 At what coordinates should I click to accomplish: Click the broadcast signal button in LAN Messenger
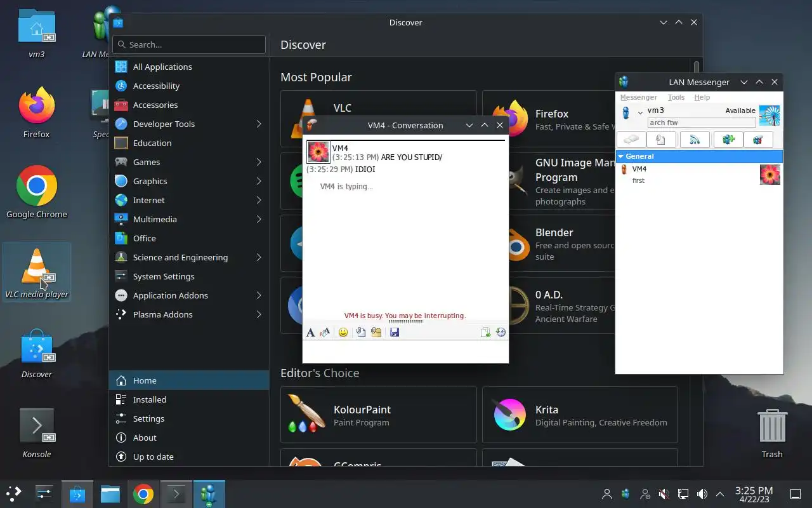(x=695, y=140)
